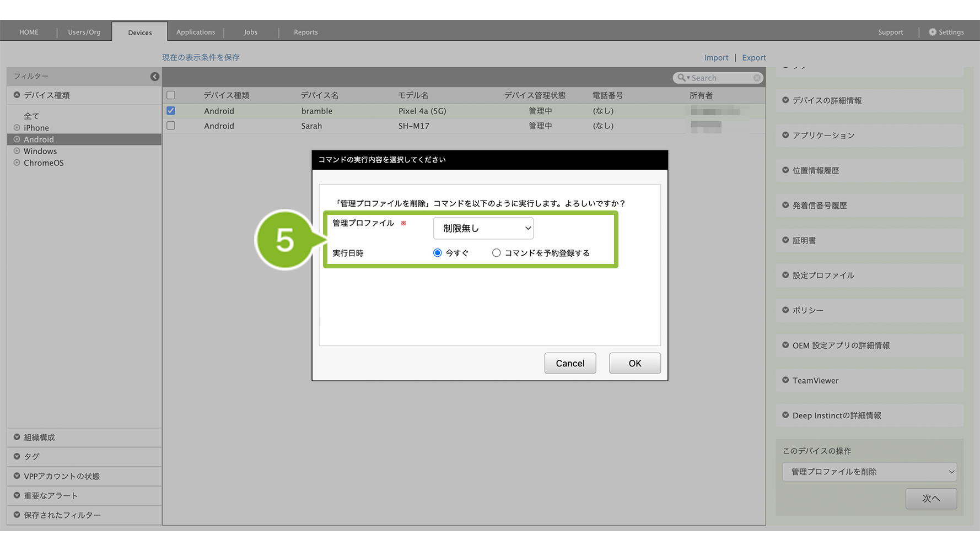Confirm the dialog with OK
Viewport: 980px width, 551px height.
tap(635, 363)
